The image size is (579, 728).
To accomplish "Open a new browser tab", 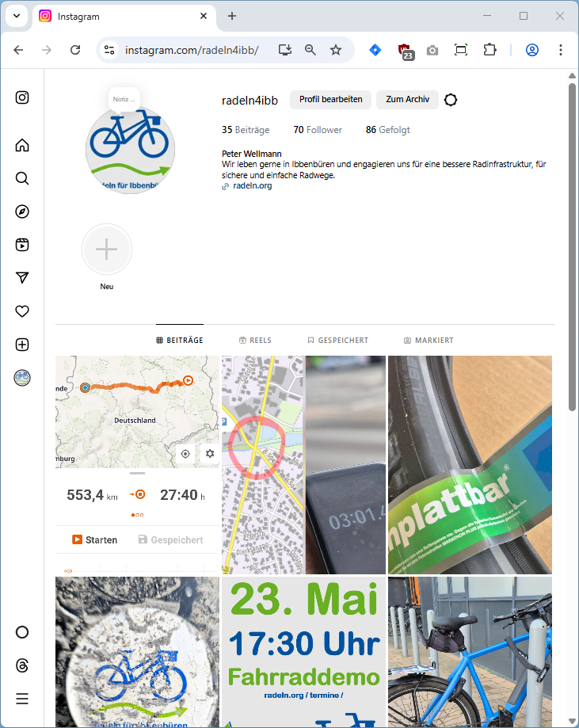I will pyautogui.click(x=232, y=17).
